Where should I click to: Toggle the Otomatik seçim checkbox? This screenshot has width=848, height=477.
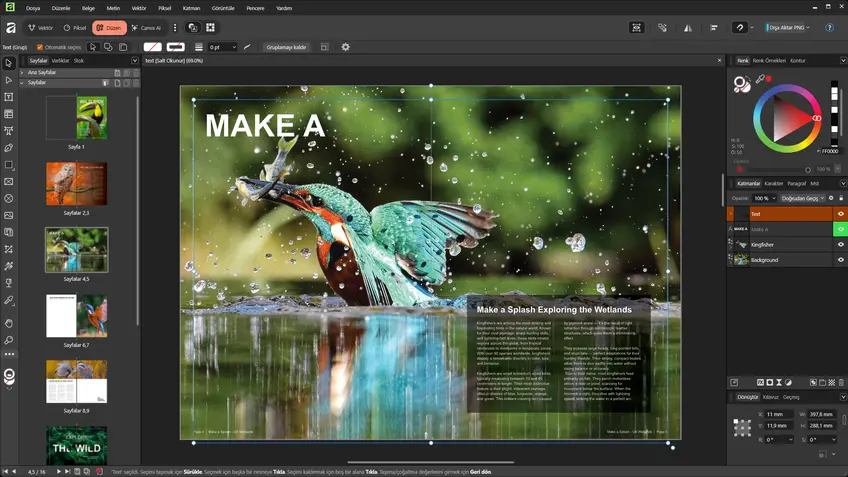[x=40, y=47]
